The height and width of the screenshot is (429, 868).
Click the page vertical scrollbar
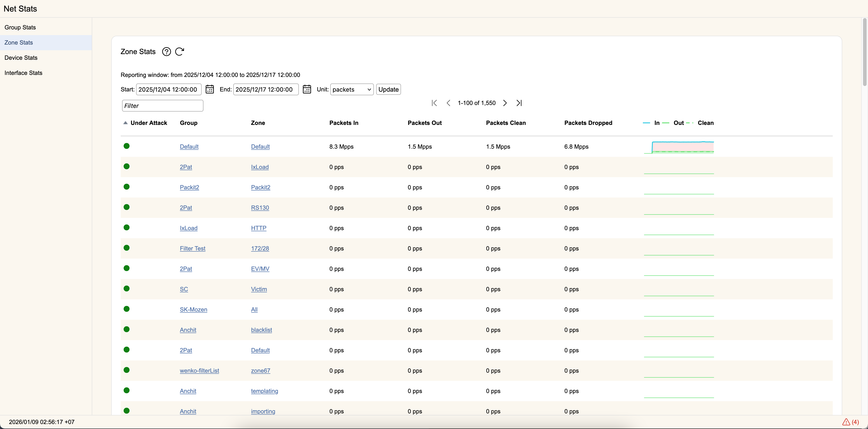pos(865,52)
